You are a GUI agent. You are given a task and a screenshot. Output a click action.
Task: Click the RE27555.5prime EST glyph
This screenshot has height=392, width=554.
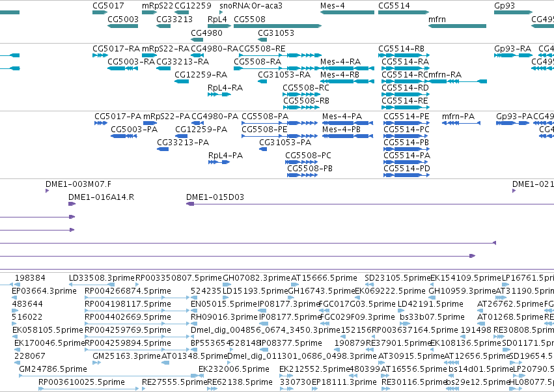click(143, 389)
